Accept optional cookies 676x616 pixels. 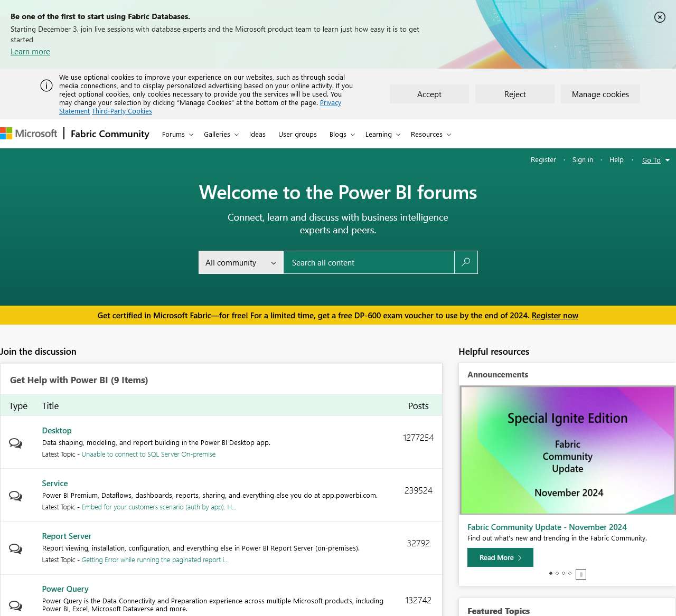click(429, 94)
